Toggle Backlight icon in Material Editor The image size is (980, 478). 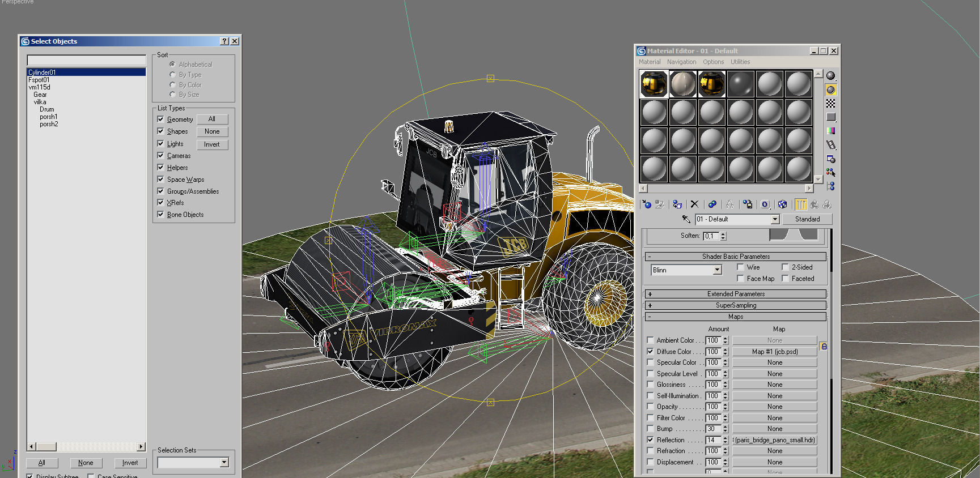pyautogui.click(x=831, y=89)
